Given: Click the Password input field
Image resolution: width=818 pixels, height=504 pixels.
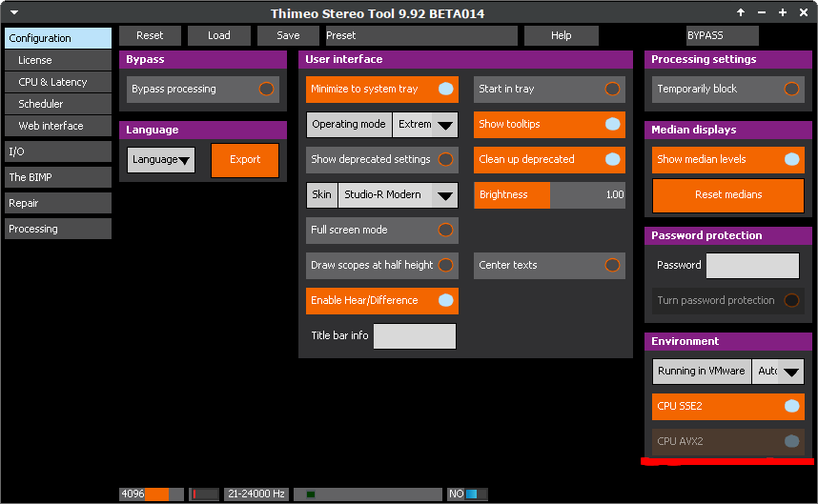Looking at the screenshot, I should 752,266.
